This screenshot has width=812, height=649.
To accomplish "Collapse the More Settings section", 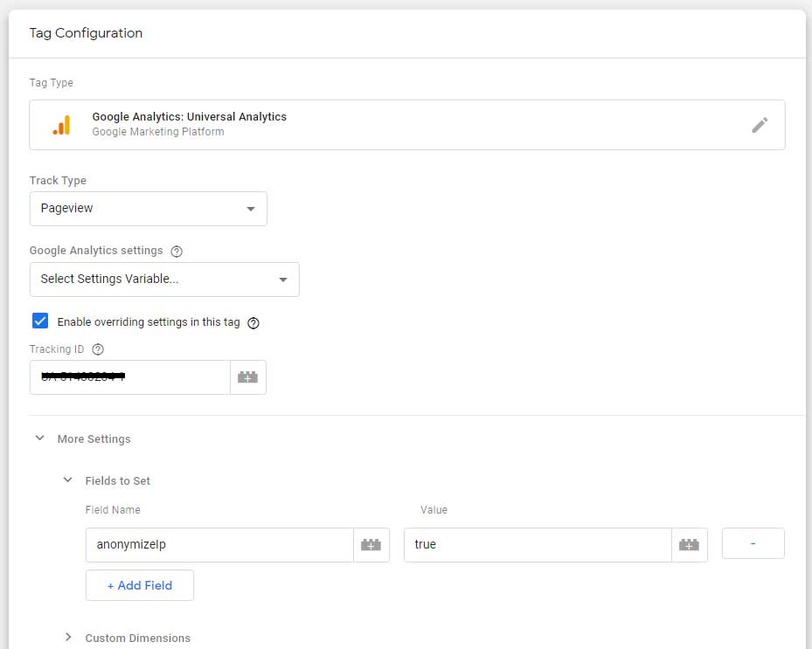I will [x=39, y=438].
